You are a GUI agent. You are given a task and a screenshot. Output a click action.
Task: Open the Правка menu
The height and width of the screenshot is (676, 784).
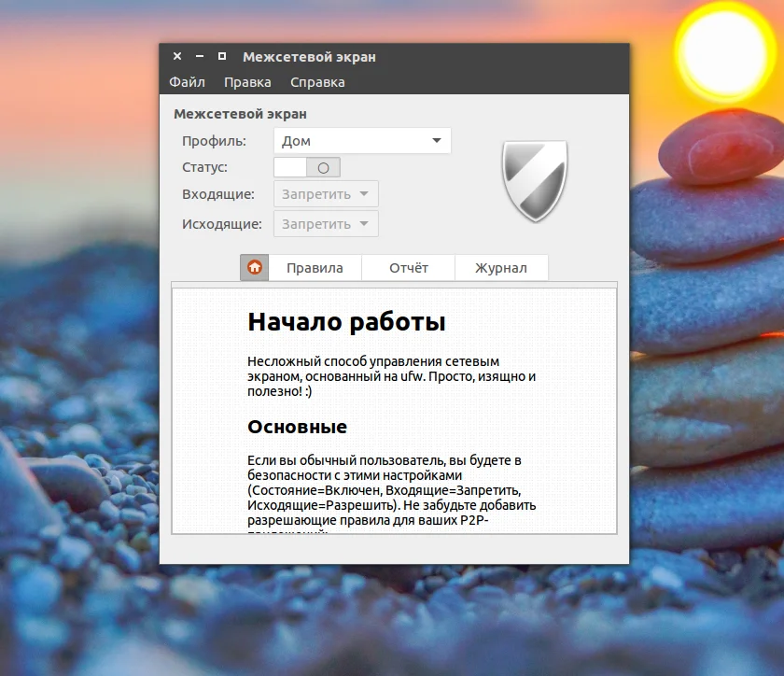[x=247, y=82]
